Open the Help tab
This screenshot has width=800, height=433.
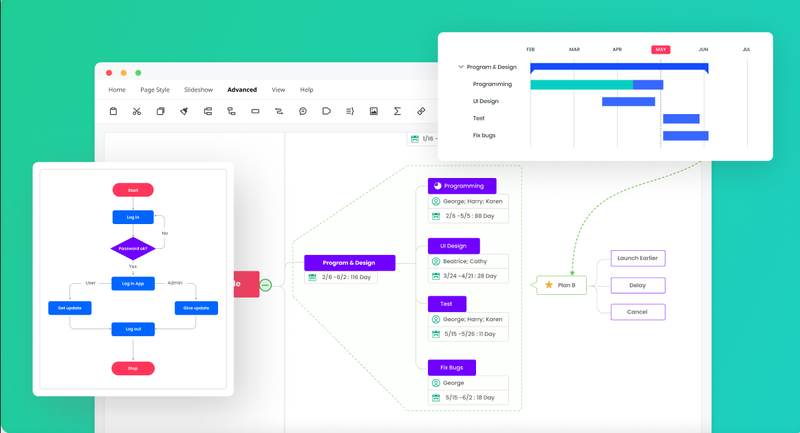[x=307, y=90]
